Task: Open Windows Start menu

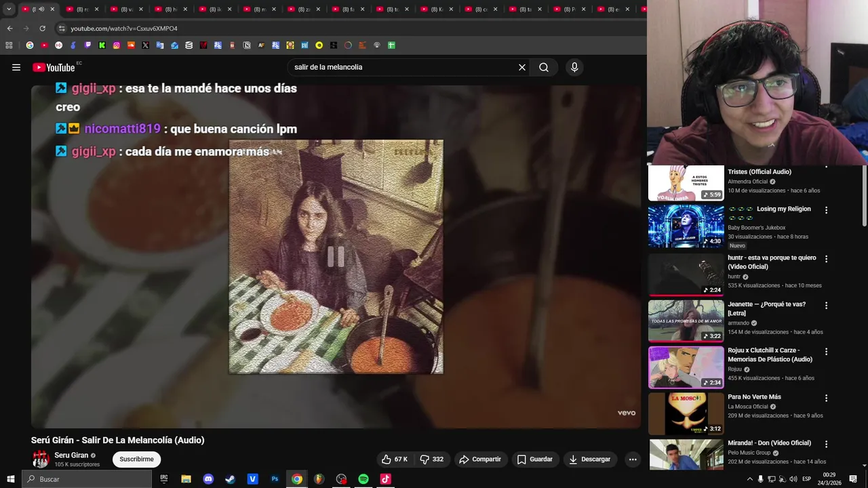Action: (x=10, y=479)
